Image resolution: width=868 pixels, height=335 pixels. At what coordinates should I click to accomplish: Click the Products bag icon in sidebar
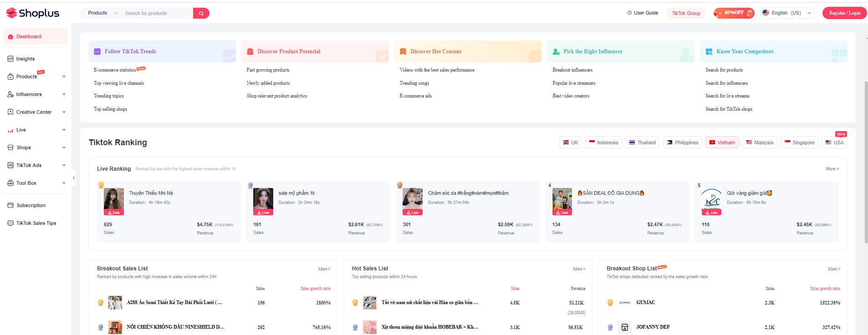point(10,76)
